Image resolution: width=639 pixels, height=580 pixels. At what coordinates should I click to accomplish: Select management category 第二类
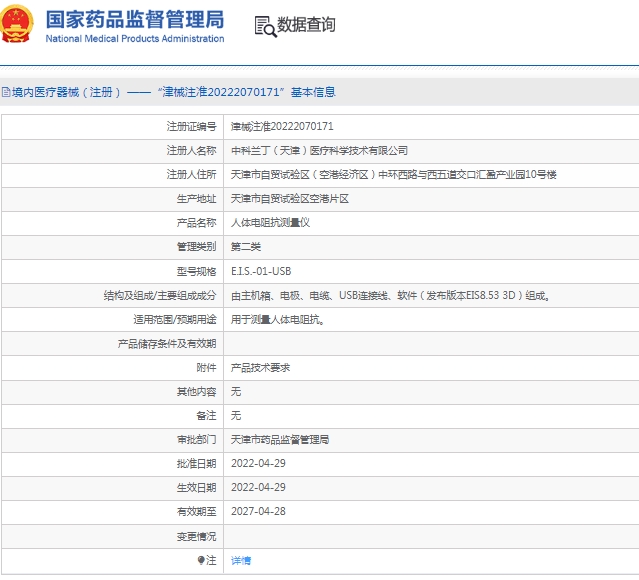(x=246, y=247)
